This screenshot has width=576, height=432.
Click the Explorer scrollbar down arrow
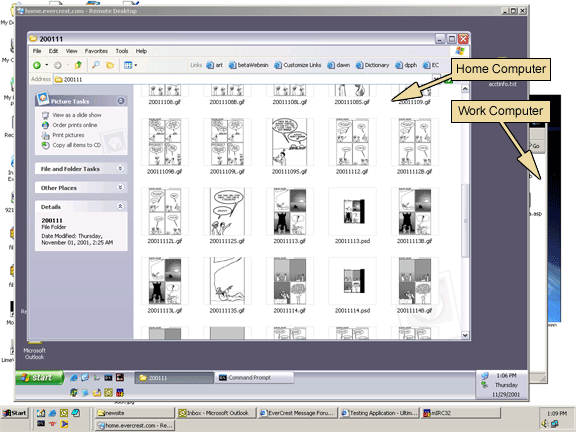(465, 335)
